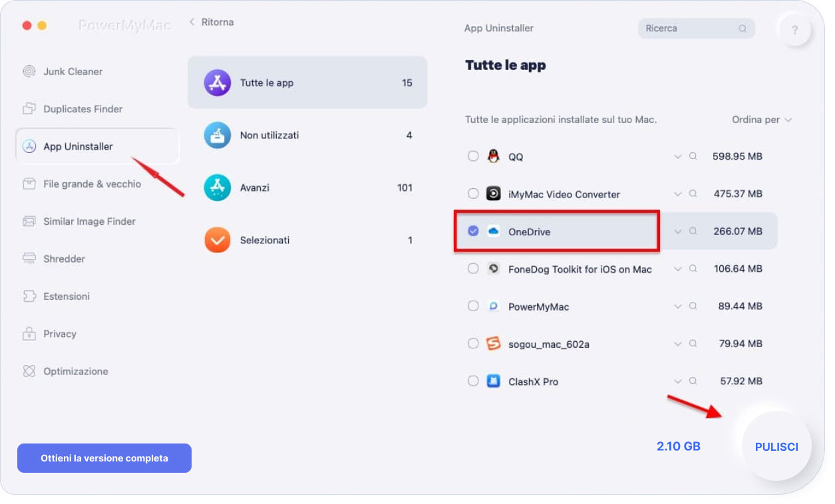835x504 pixels.
Task: Go back with the Ritorna link
Action: 212,22
